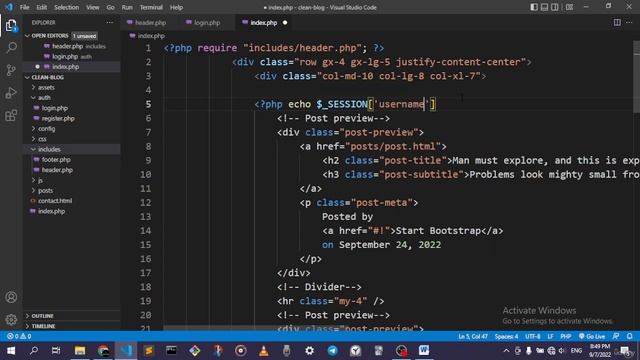Screen dimensions: 640x360
Task: Open VLC media player from taskbar
Action: pos(264,351)
